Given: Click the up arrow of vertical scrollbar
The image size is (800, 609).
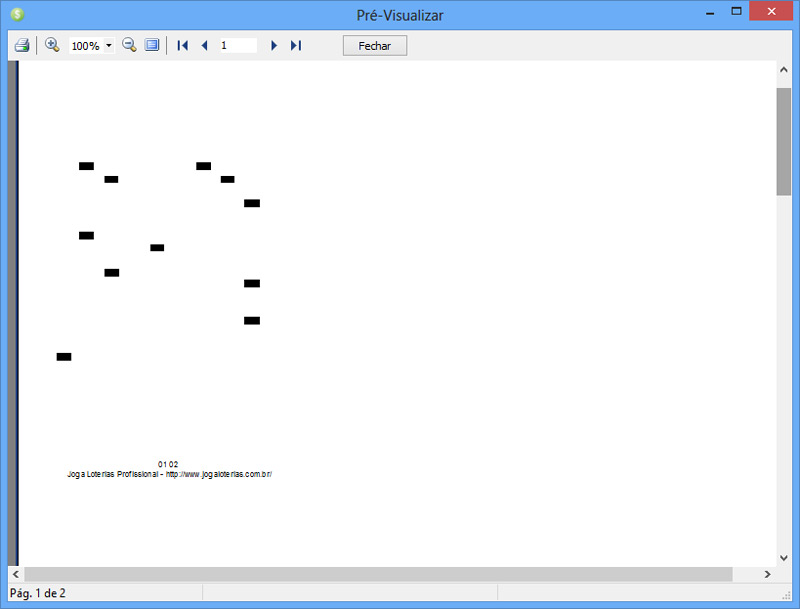Looking at the screenshot, I should point(784,69).
